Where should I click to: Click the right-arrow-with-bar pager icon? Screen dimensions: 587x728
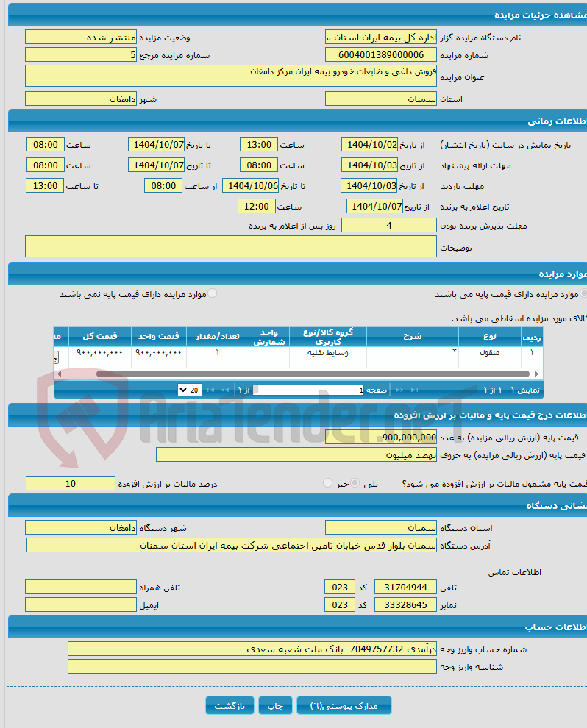click(x=415, y=390)
